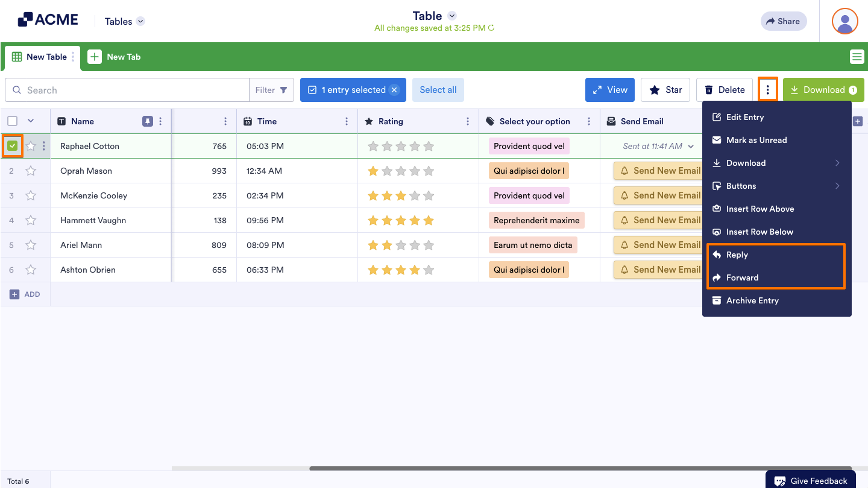Set Raphael Cotton rating to first star
This screenshot has height=488, width=868.
click(x=373, y=146)
